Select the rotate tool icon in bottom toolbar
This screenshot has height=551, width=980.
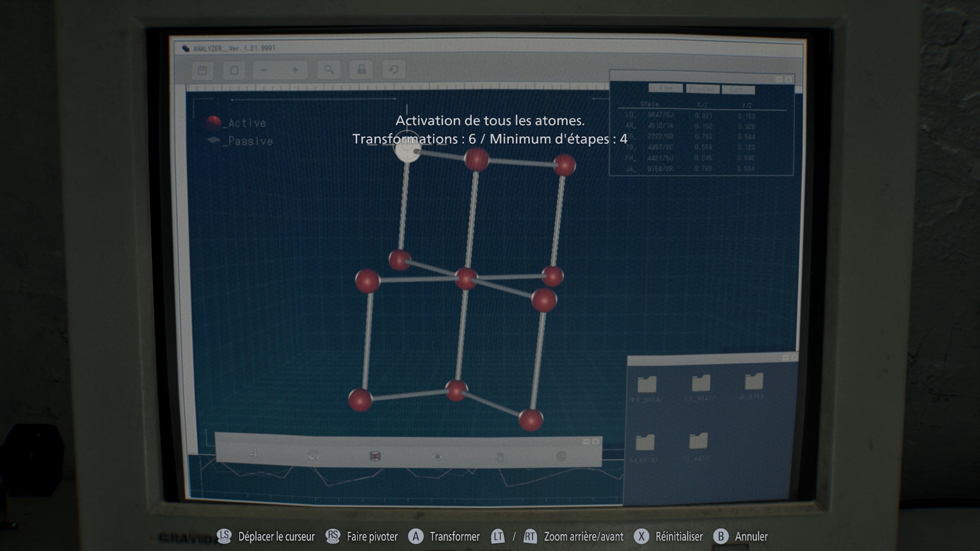click(x=313, y=456)
